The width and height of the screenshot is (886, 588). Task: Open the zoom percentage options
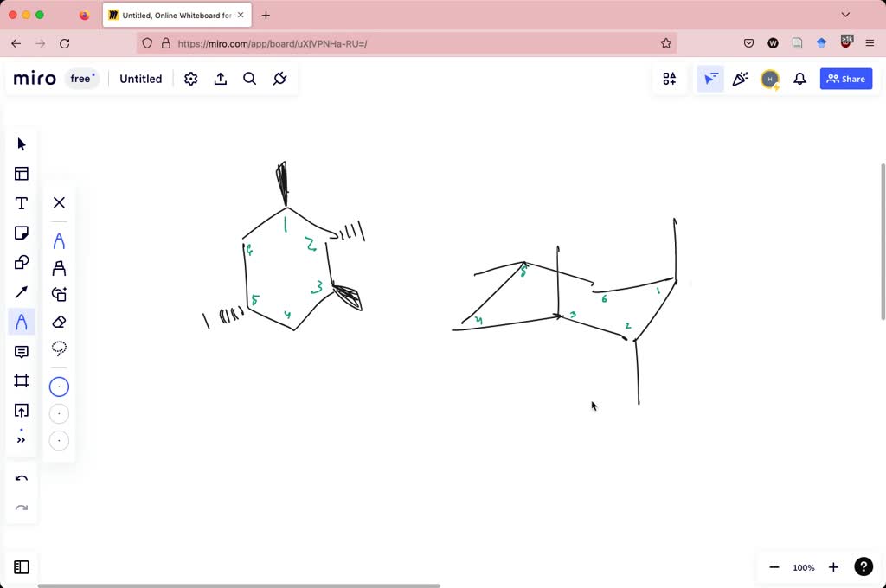pyautogui.click(x=803, y=567)
